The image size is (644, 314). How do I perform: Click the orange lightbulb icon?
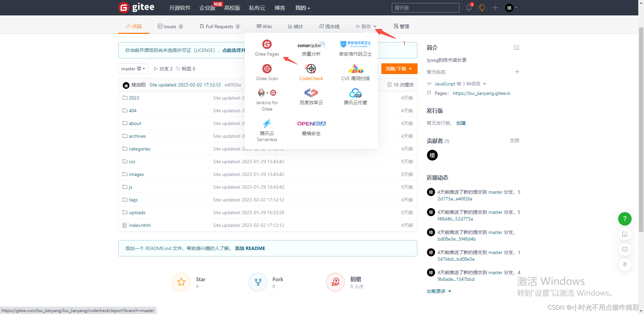(x=482, y=8)
